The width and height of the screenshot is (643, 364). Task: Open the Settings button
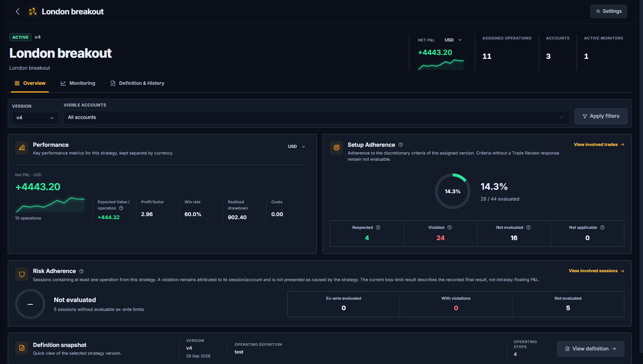609,11
